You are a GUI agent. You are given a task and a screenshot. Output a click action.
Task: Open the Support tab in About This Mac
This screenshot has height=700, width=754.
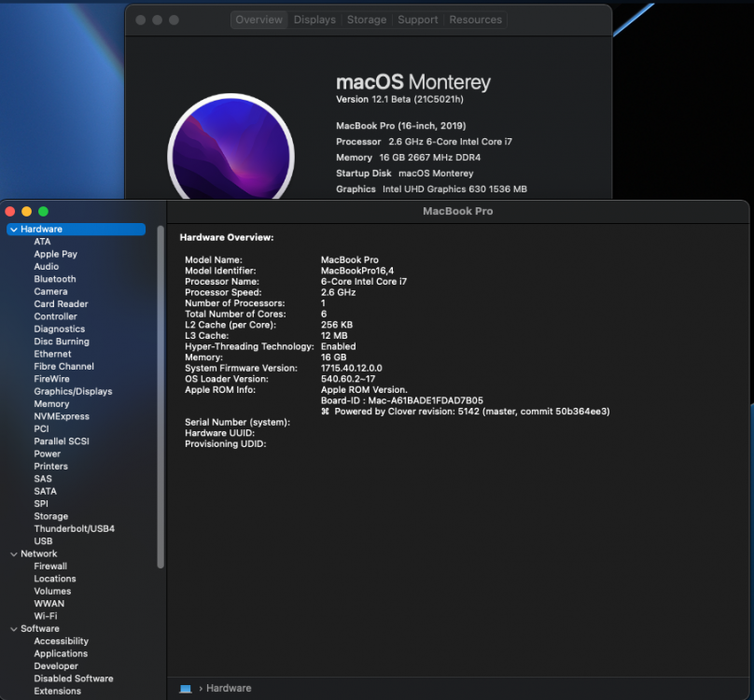click(417, 20)
